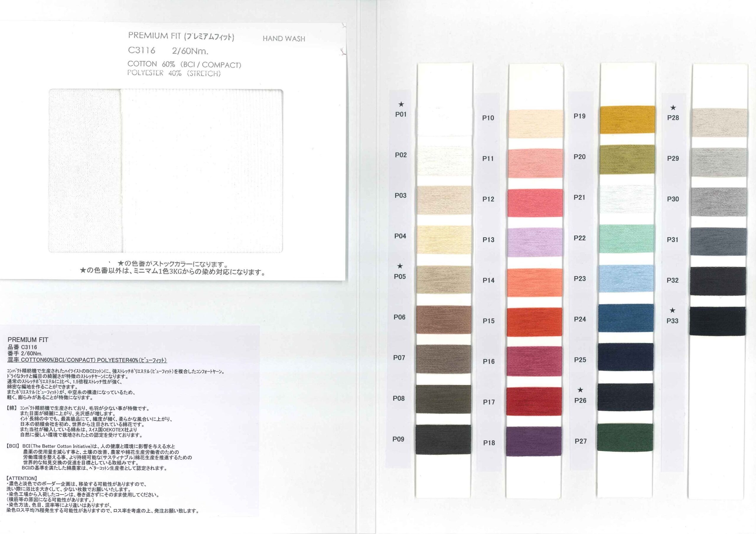Screen dimensions: 756x534
Task: Click the P14 salmon orange yarn swatch
Action: [535, 283]
